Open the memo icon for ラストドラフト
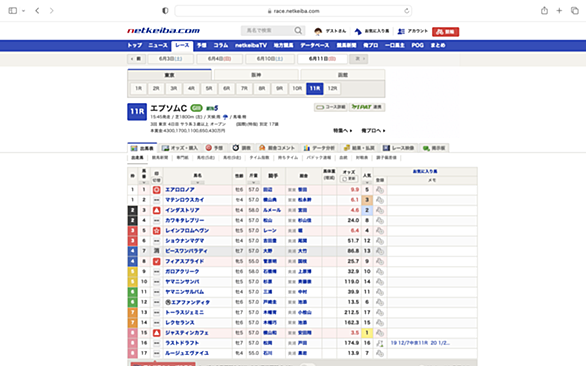 [380, 343]
